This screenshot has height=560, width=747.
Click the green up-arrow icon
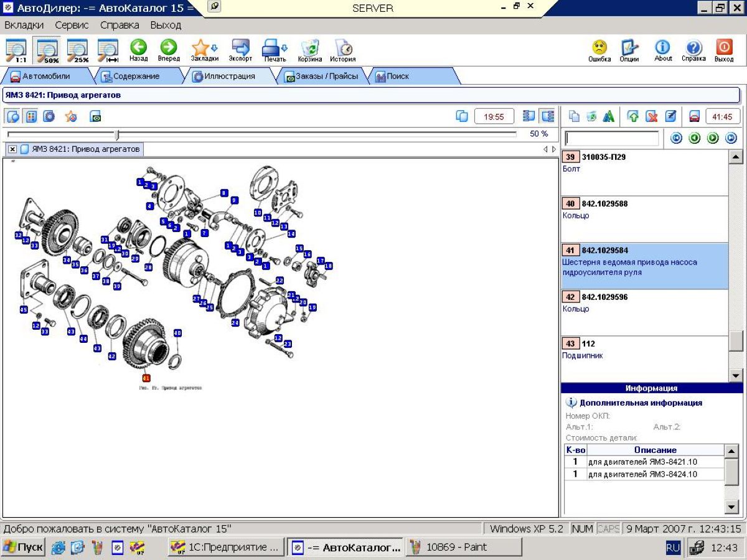[633, 116]
